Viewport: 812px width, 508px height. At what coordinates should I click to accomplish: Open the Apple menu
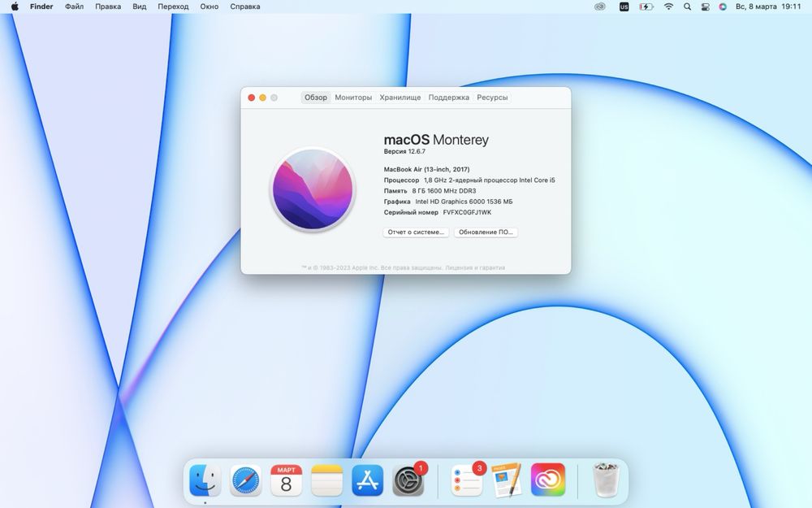point(15,7)
